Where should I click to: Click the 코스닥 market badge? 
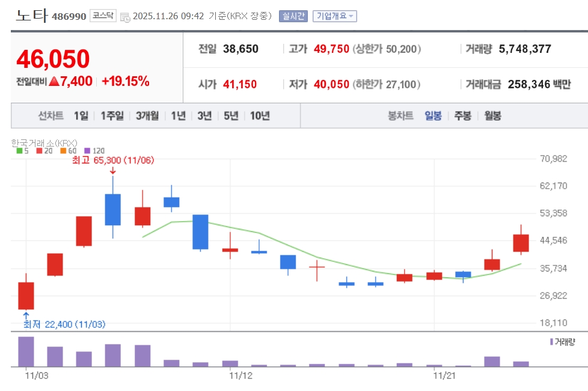tap(103, 16)
